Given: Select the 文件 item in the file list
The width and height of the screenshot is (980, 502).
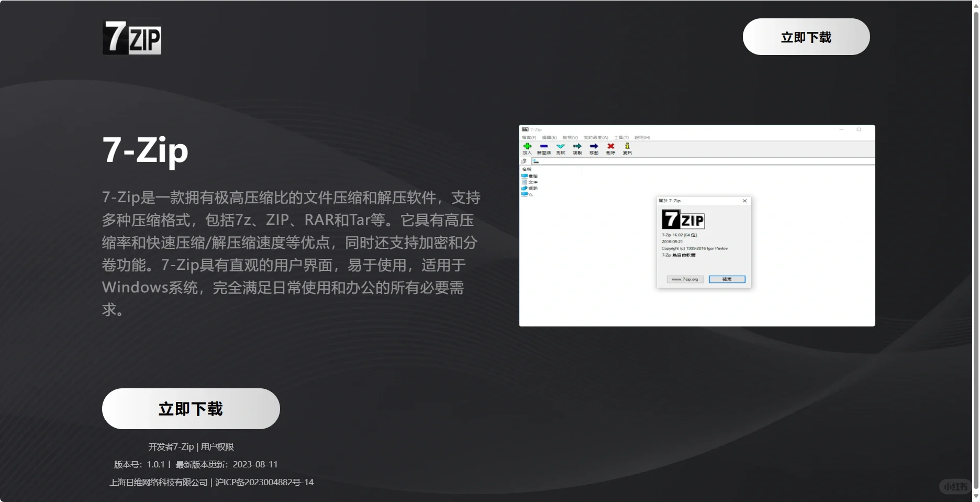Looking at the screenshot, I should pos(530,182).
